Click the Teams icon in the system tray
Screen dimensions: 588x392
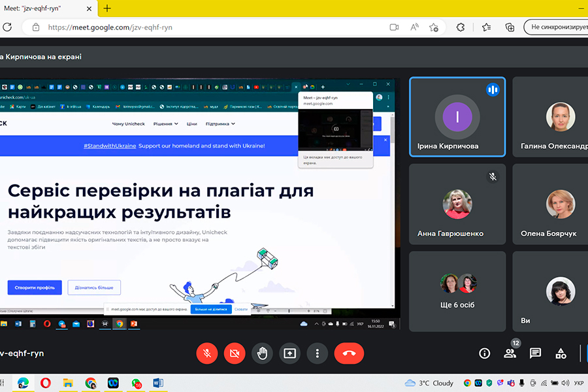click(x=511, y=383)
